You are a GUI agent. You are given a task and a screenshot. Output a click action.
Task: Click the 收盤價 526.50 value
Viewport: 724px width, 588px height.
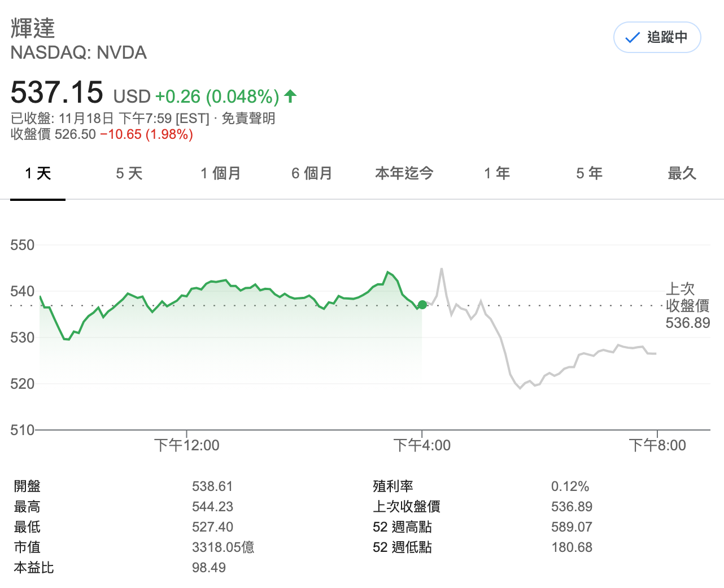54,134
